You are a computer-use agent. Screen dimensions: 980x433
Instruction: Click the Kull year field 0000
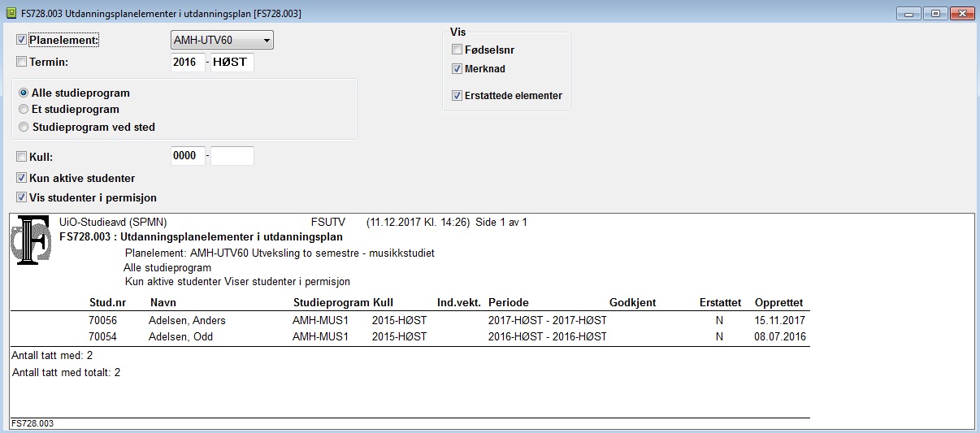188,156
